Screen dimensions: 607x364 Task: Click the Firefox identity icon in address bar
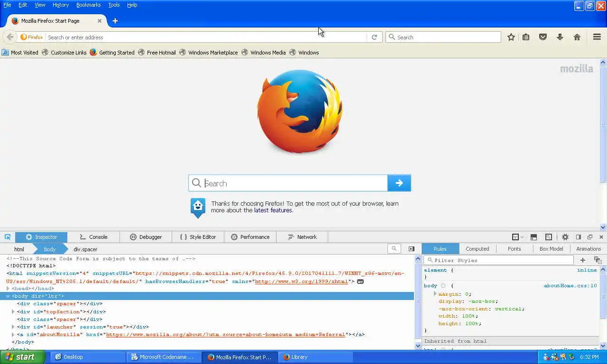point(32,37)
